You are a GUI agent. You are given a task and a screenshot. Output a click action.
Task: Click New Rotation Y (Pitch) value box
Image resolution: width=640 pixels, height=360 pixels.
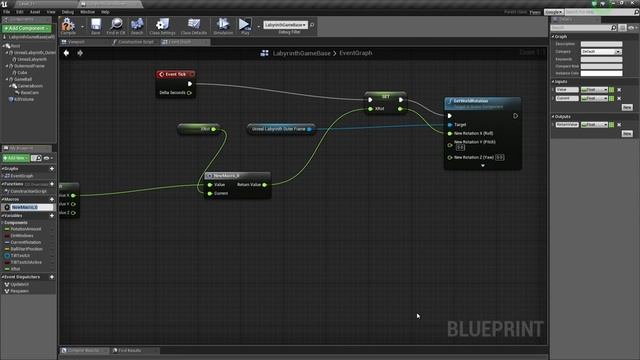[x=460, y=147]
